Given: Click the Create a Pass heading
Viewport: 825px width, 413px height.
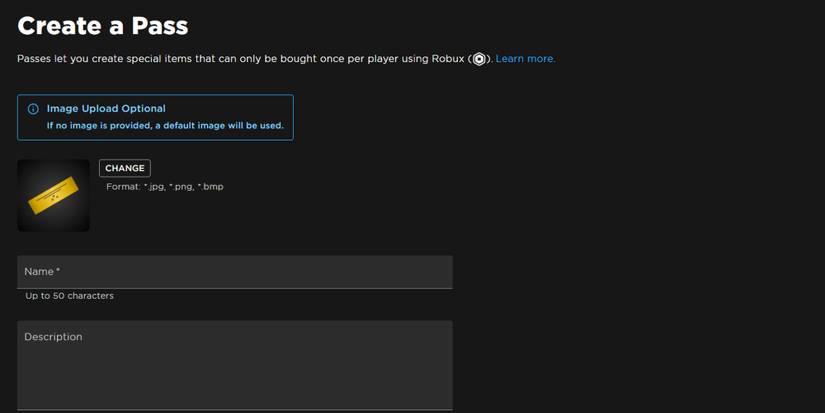Looking at the screenshot, I should (103, 26).
